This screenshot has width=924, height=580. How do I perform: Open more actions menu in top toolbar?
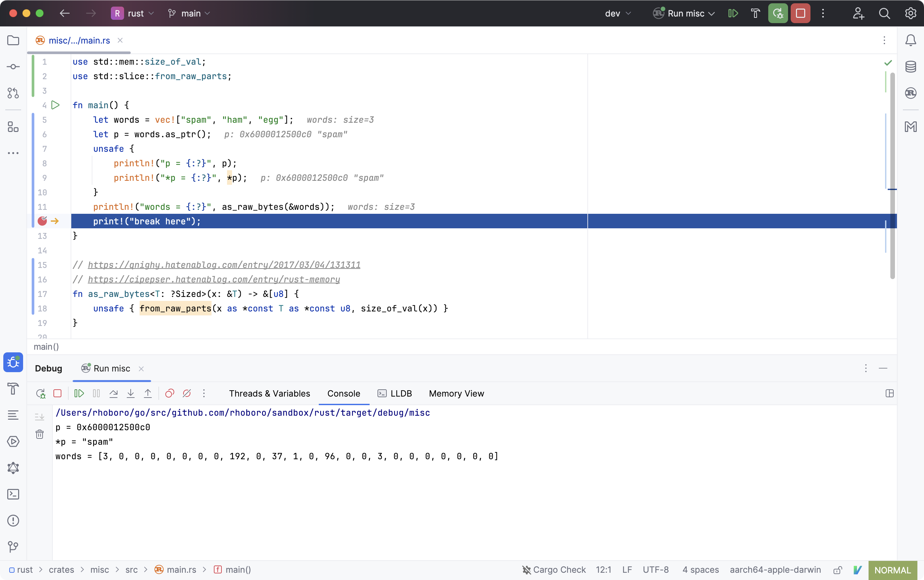(x=823, y=14)
